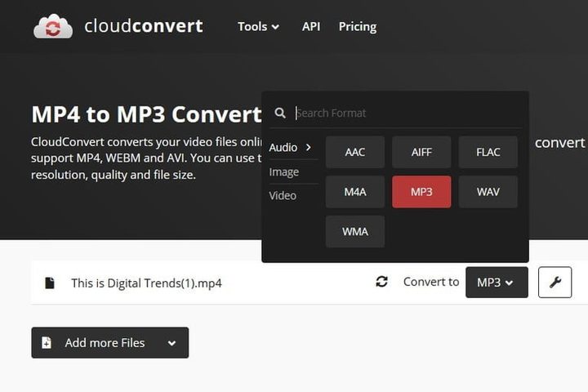Screen dimensions: 588x392
Task: Select the WMA format button
Action: click(355, 232)
